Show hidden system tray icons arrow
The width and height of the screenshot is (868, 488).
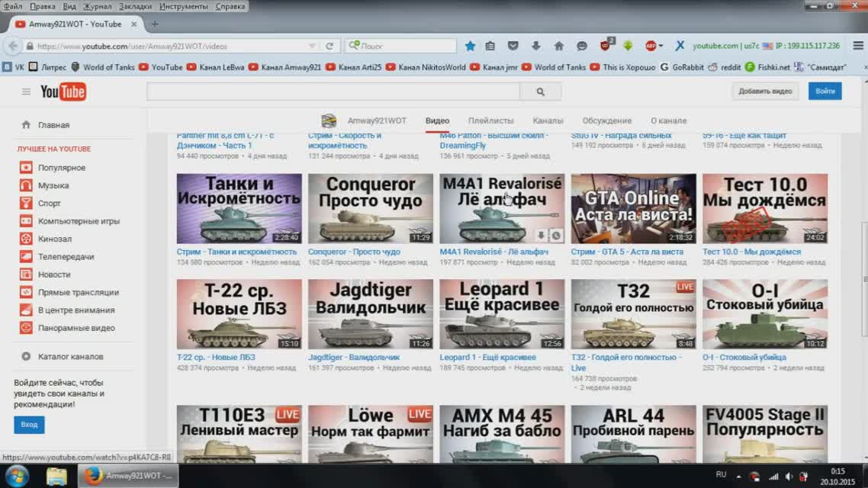[738, 476]
